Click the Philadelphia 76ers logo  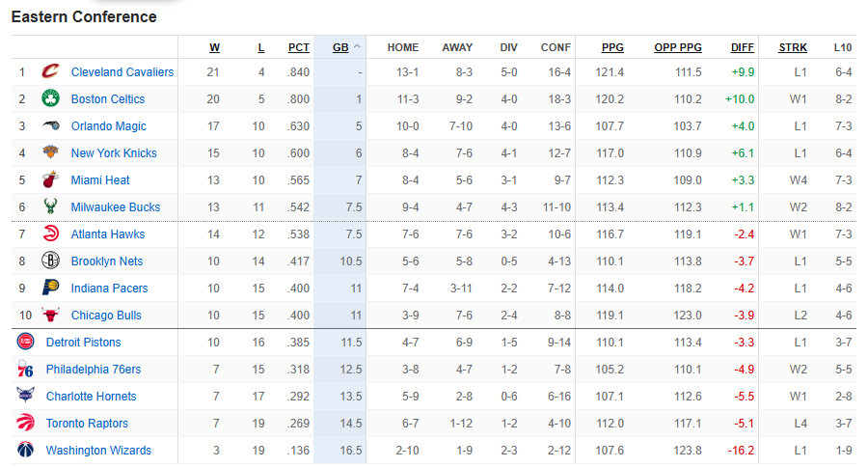tap(25, 369)
